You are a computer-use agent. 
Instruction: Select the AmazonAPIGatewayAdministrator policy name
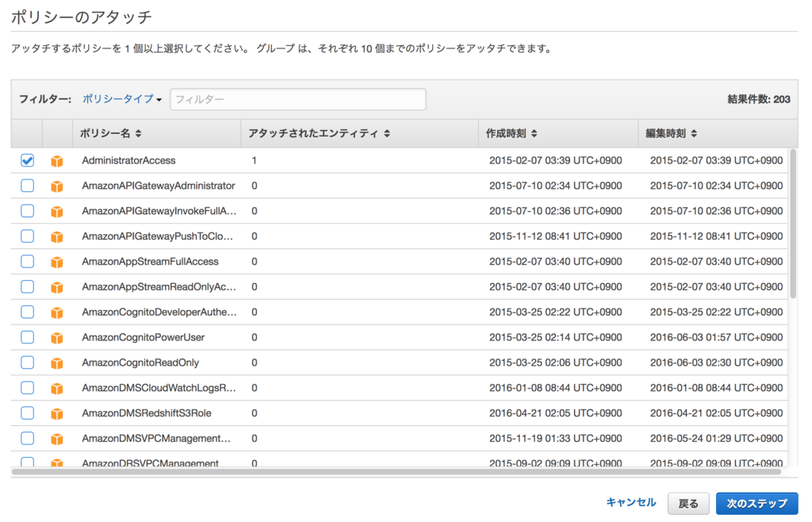click(x=159, y=186)
